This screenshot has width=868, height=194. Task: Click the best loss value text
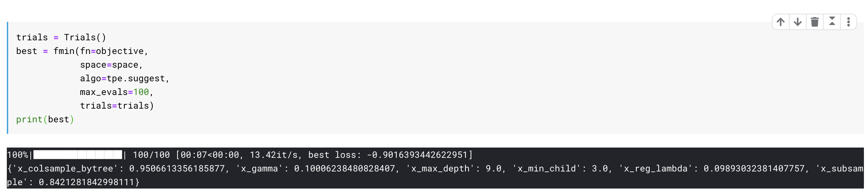point(417,155)
